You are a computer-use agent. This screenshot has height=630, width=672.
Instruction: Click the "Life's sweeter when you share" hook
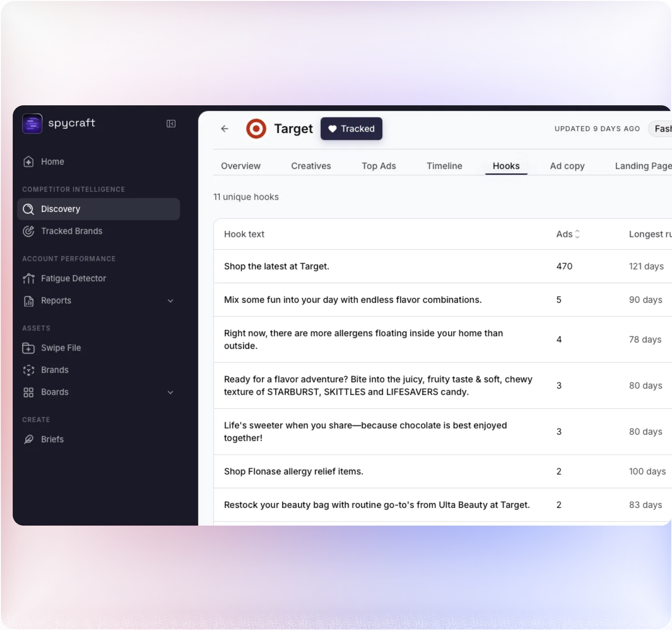point(366,432)
